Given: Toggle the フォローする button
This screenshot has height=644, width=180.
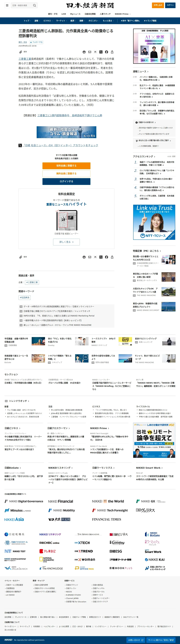Looking at the screenshot, I should (x=36, y=42).
